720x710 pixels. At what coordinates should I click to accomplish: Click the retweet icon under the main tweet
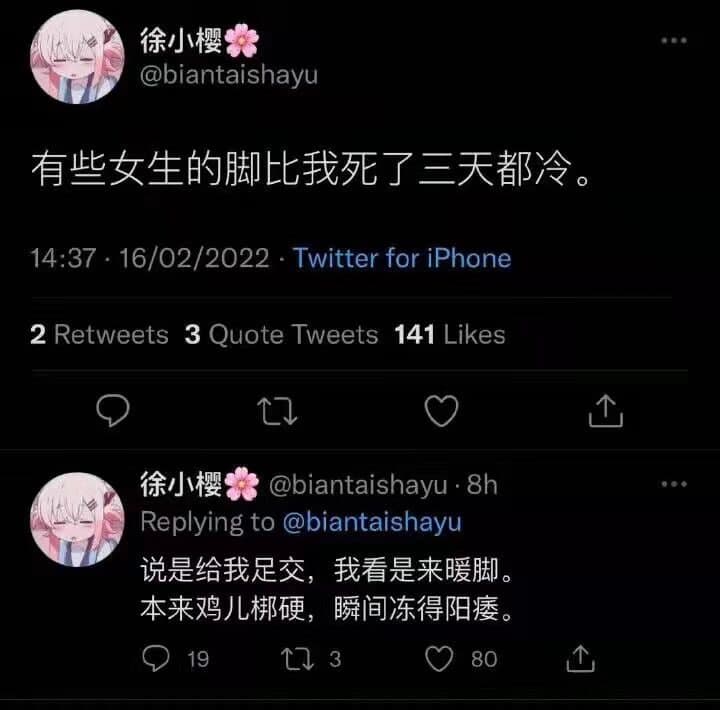(277, 411)
